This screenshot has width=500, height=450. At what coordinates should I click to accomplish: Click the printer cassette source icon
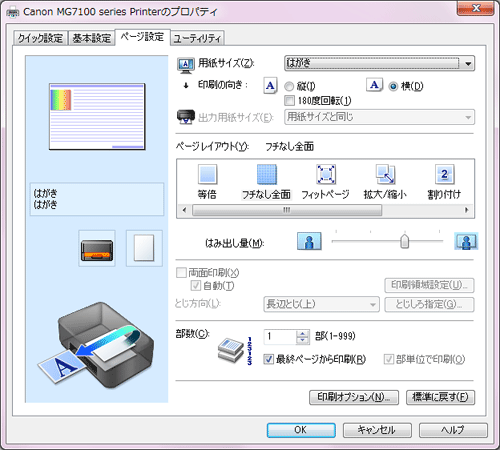97,249
